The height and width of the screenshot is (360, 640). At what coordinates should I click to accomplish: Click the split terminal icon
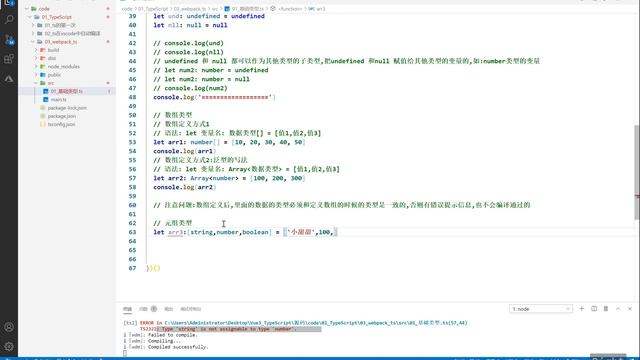click(594, 309)
